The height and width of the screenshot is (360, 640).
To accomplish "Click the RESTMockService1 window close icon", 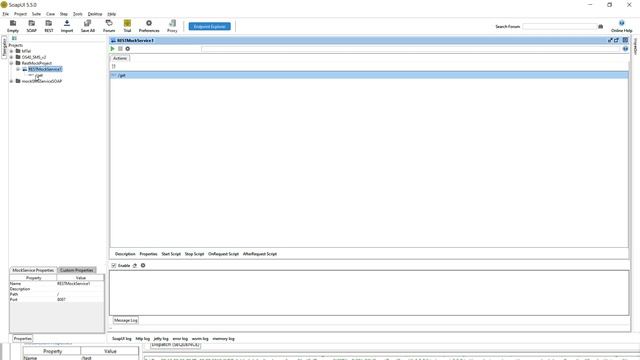I will point(625,40).
